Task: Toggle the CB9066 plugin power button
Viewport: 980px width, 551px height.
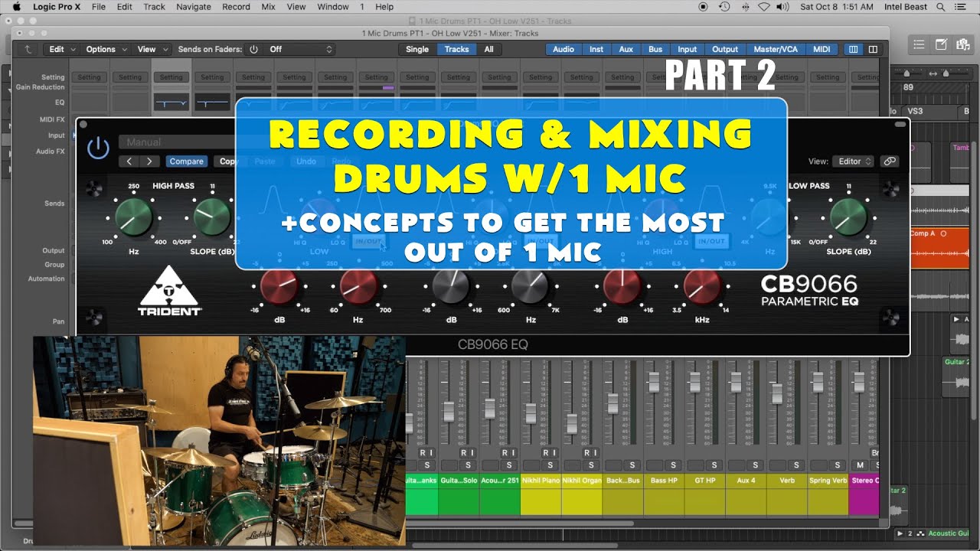Action: 98,148
